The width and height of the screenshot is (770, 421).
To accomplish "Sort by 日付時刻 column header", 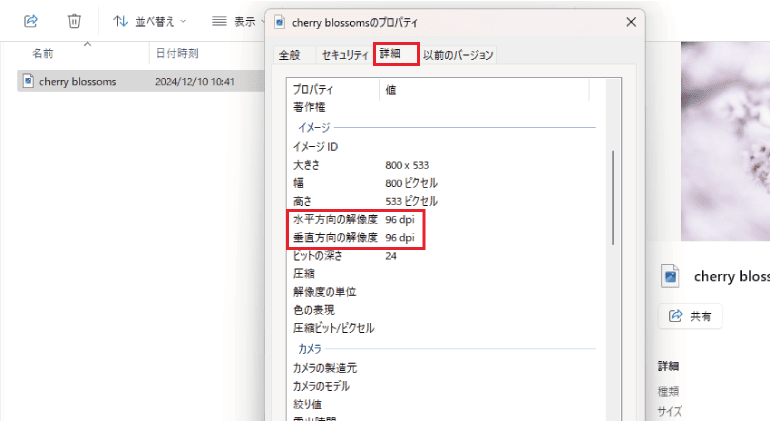I will (x=177, y=53).
